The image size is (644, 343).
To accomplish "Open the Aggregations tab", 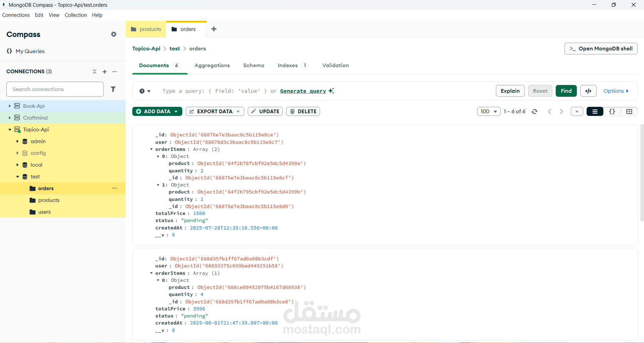I will click(212, 66).
